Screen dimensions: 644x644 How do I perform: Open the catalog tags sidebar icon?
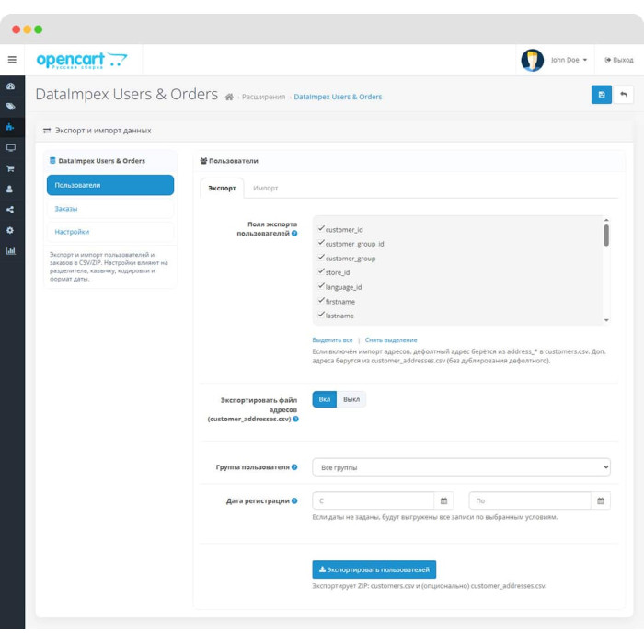11,107
